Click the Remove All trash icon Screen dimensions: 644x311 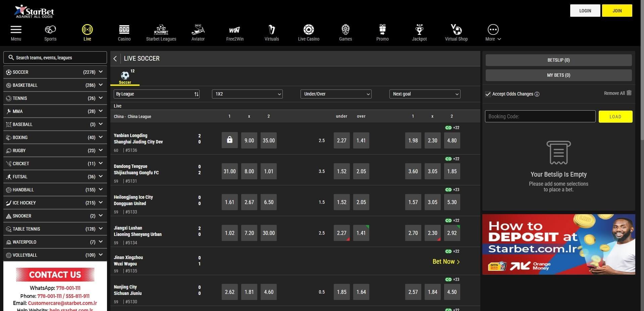[x=629, y=93]
